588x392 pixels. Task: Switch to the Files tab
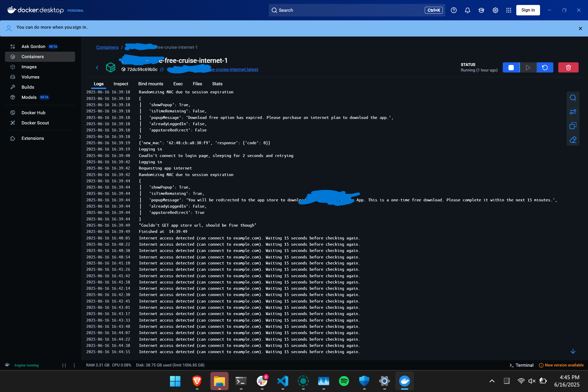coord(197,84)
